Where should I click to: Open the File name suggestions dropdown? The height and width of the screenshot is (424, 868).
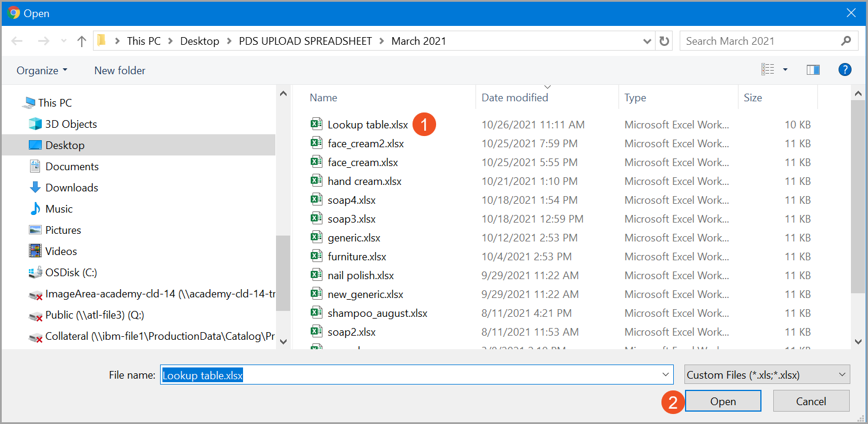click(x=666, y=375)
